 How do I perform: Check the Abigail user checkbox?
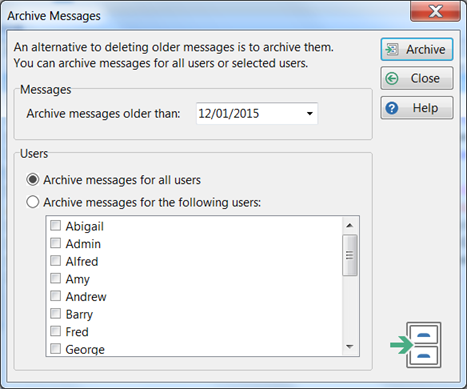(x=55, y=225)
